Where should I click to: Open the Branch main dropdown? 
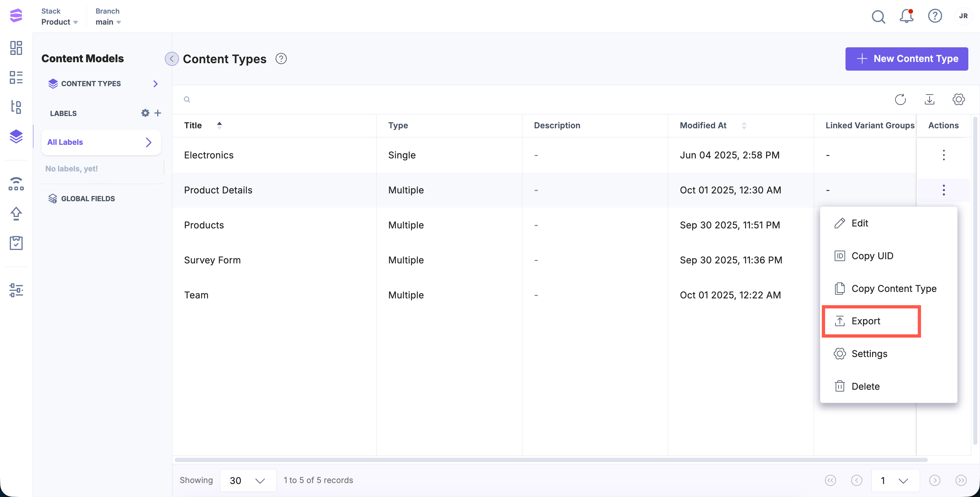(108, 22)
